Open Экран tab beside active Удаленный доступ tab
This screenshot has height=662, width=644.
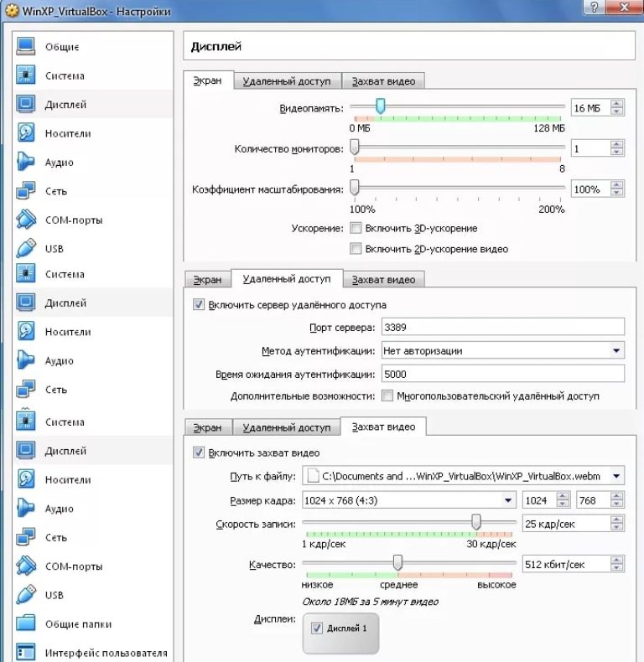[x=207, y=280]
